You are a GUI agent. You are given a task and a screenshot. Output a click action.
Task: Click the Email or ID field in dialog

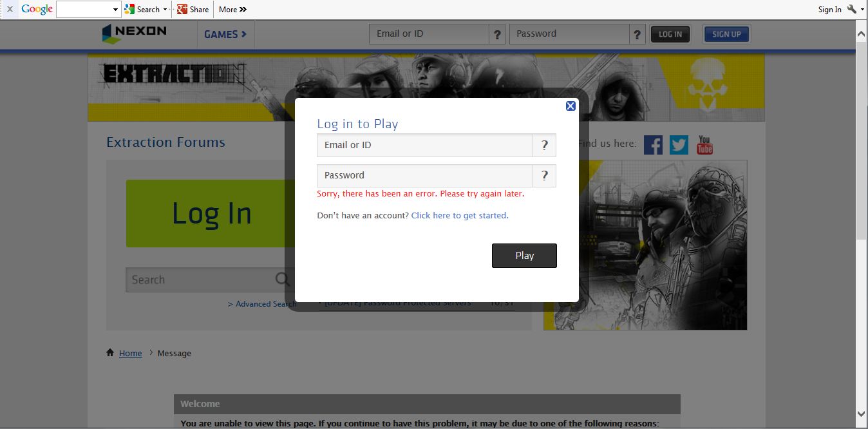coord(425,146)
